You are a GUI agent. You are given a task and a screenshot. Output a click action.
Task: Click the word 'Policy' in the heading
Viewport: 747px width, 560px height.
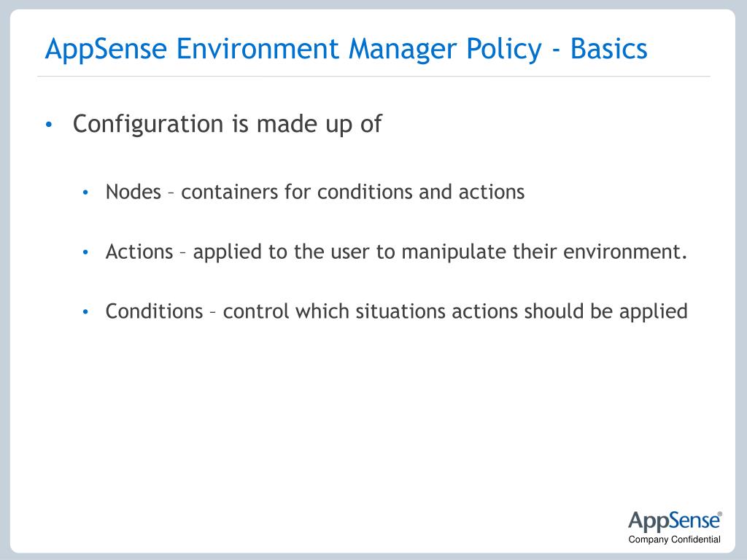[504, 50]
